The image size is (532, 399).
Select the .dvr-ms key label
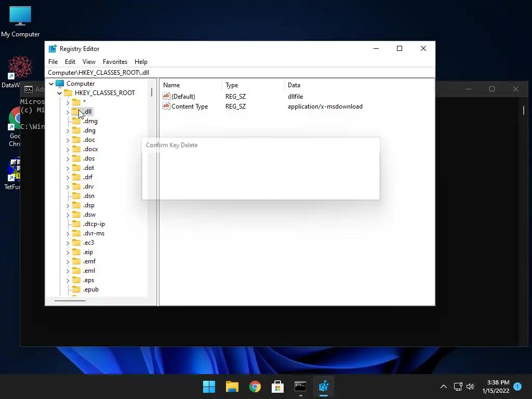pos(94,233)
